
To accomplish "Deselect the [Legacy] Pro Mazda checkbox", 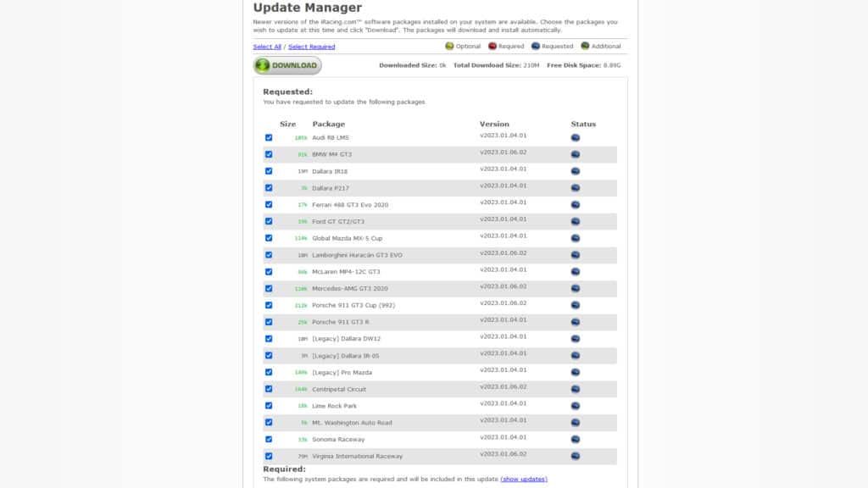I will [x=269, y=373].
